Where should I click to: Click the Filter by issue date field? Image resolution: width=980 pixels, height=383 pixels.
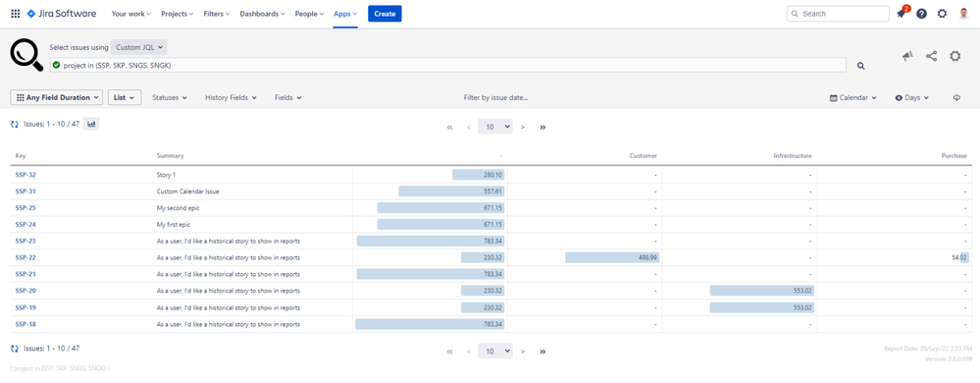click(x=496, y=98)
